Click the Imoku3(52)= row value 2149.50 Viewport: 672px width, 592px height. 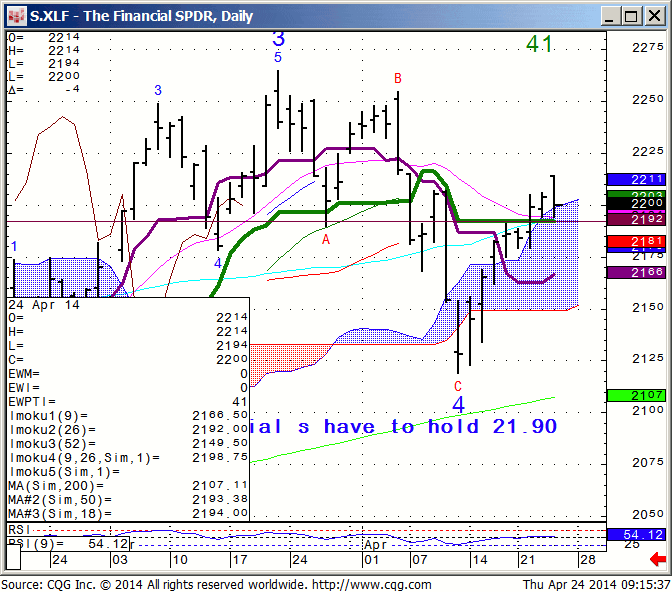click(x=220, y=443)
